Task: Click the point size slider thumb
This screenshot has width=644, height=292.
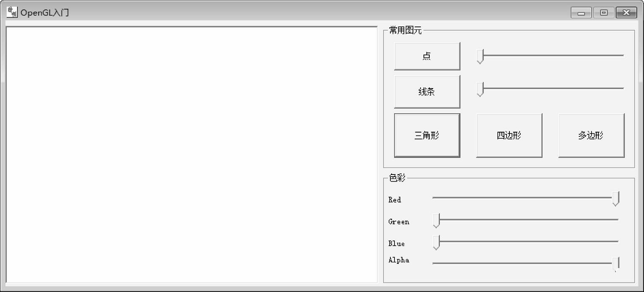Action: click(480, 56)
